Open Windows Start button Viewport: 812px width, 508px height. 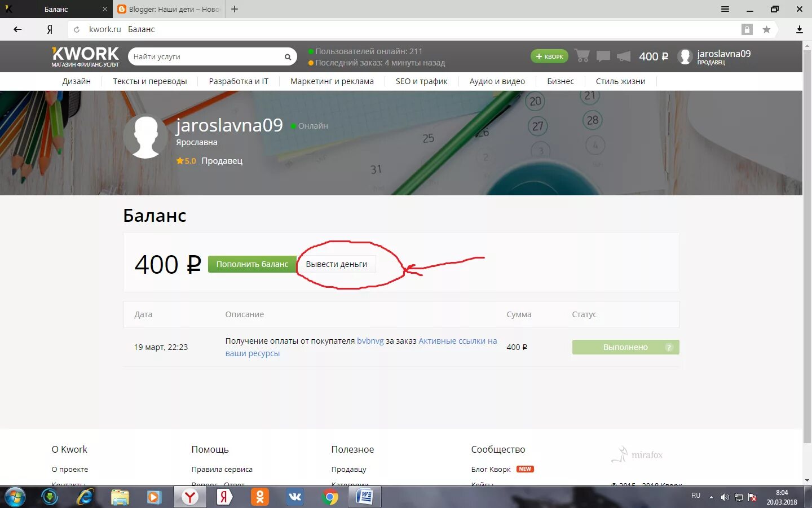tap(15, 497)
